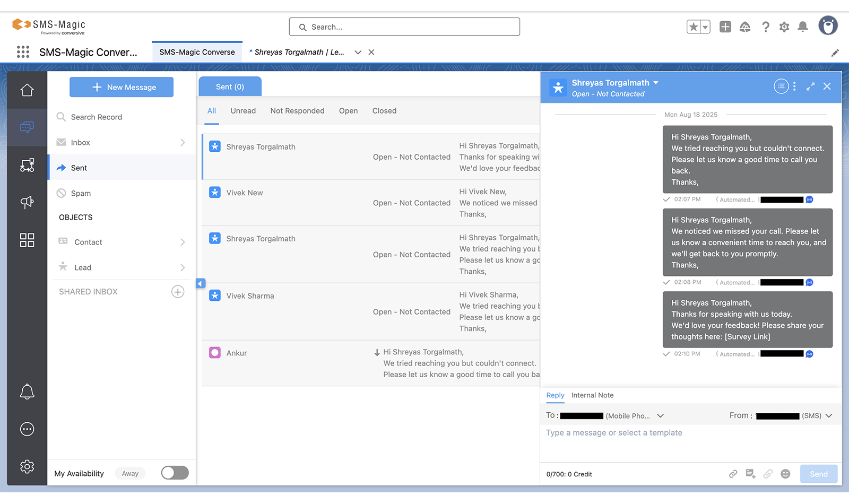Open the conversation details list icon
The width and height of the screenshot is (849, 504).
click(781, 86)
